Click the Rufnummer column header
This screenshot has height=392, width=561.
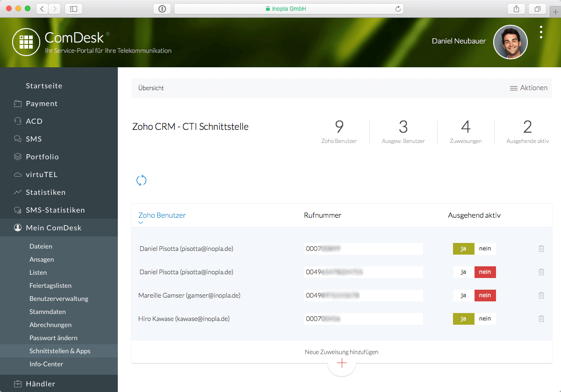[323, 215]
